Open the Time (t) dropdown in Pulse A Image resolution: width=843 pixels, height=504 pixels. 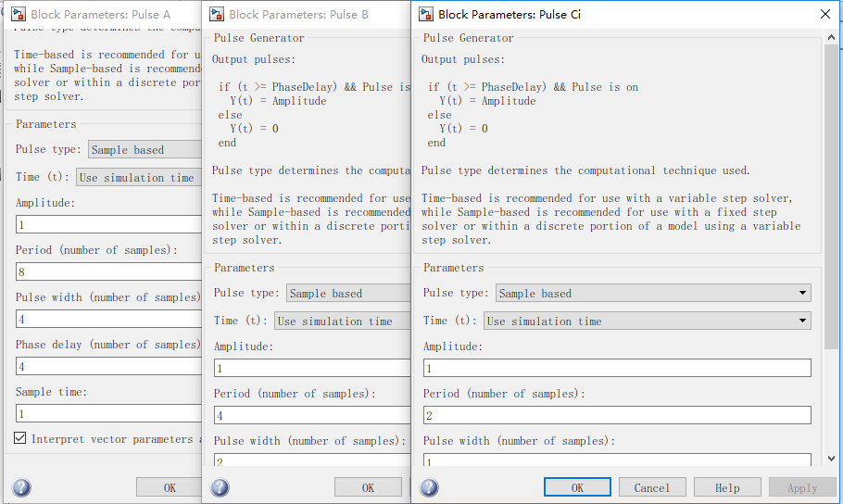139,178
